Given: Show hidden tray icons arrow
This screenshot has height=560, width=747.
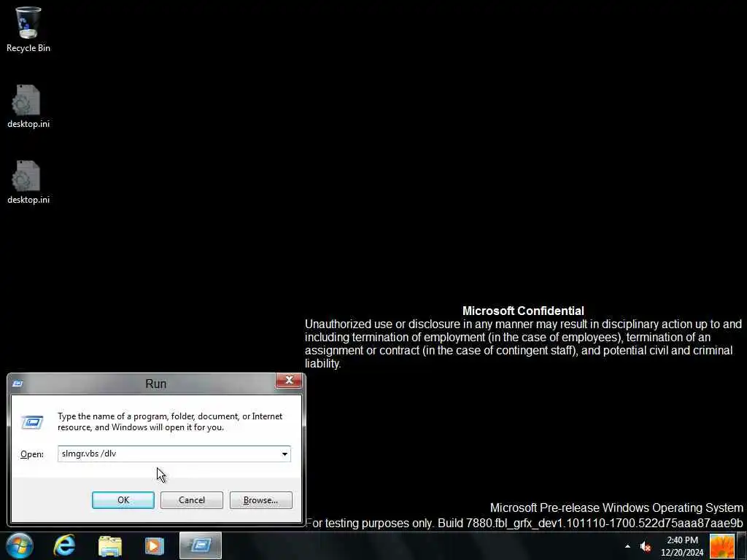Looking at the screenshot, I should [627, 546].
